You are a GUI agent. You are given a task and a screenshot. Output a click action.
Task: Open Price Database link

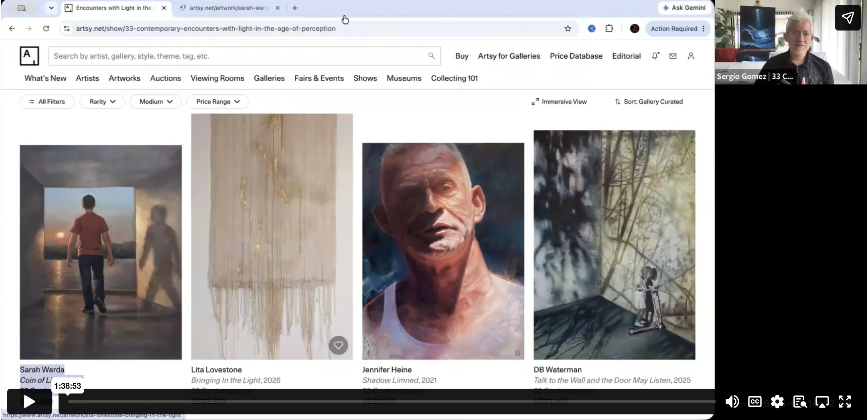coord(576,56)
